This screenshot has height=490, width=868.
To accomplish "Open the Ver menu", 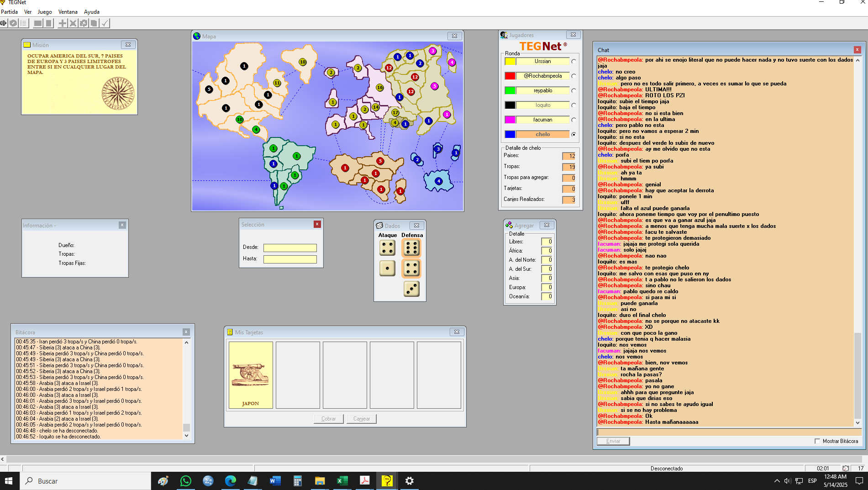I will 28,12.
